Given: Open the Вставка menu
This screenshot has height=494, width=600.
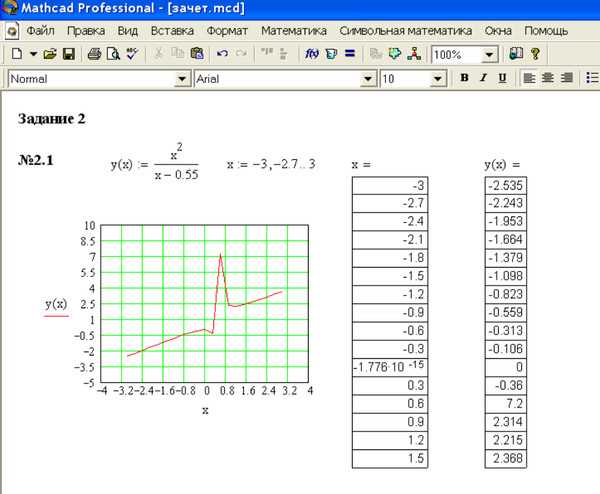Looking at the screenshot, I should point(172,31).
